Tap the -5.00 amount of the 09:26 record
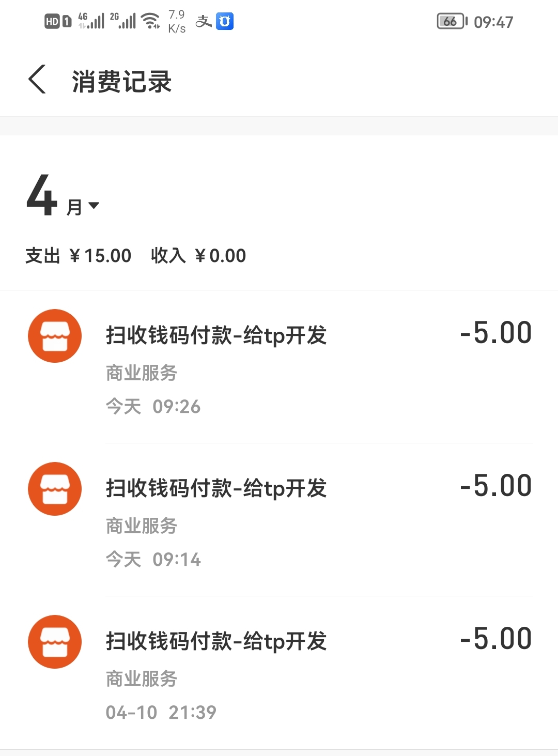 (496, 332)
